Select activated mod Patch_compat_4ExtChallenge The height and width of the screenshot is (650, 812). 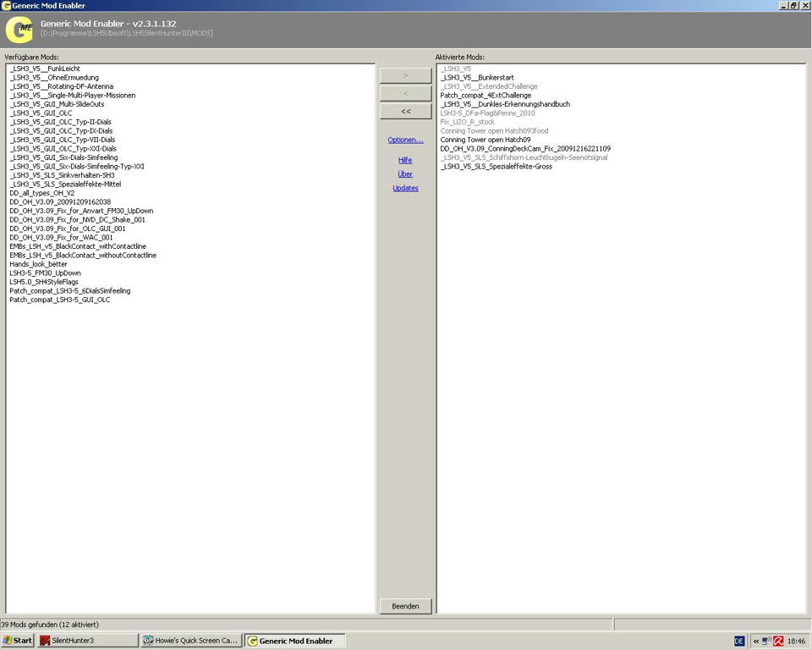(x=486, y=96)
